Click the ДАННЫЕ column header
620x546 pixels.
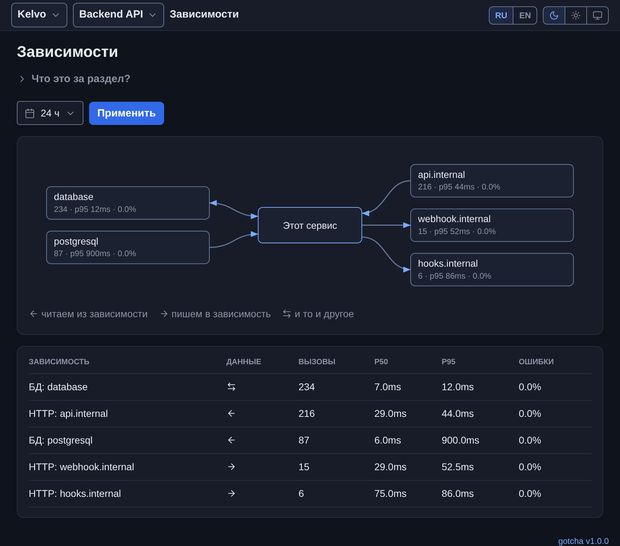[244, 361]
